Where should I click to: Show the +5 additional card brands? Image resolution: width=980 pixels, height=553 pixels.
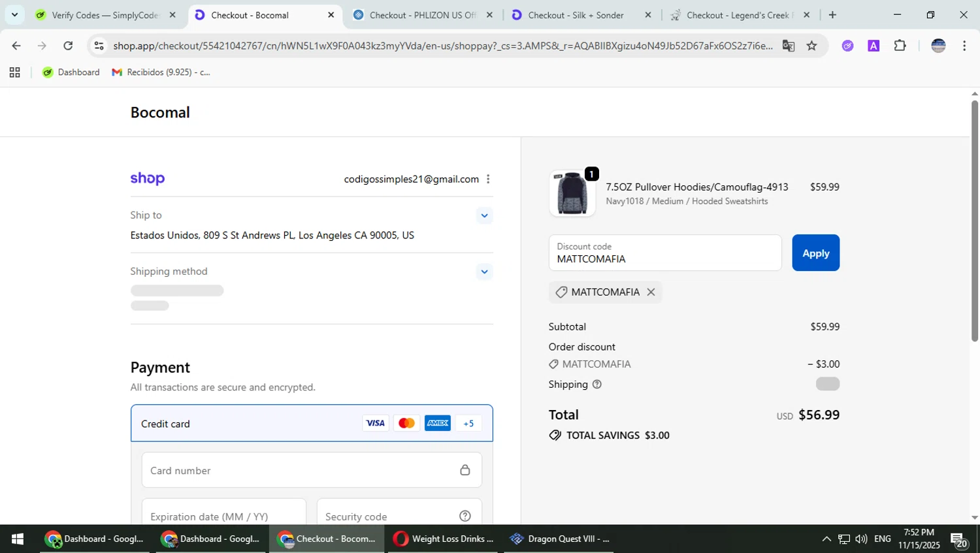pyautogui.click(x=468, y=423)
